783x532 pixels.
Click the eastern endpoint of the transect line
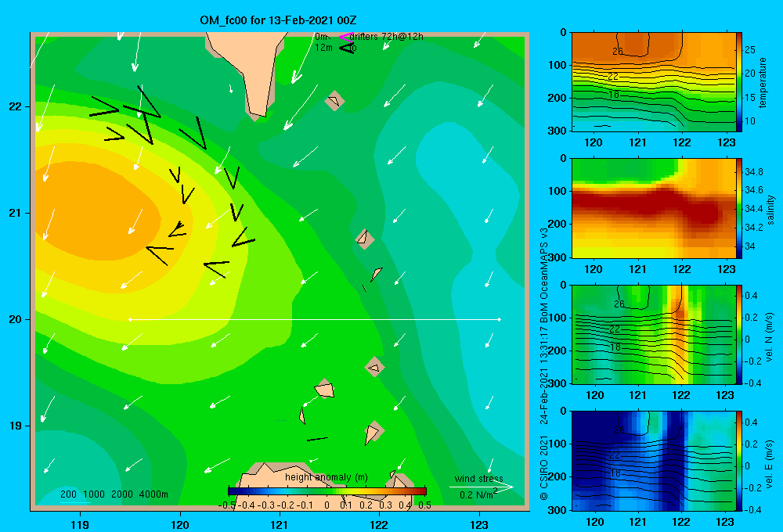[x=500, y=319]
